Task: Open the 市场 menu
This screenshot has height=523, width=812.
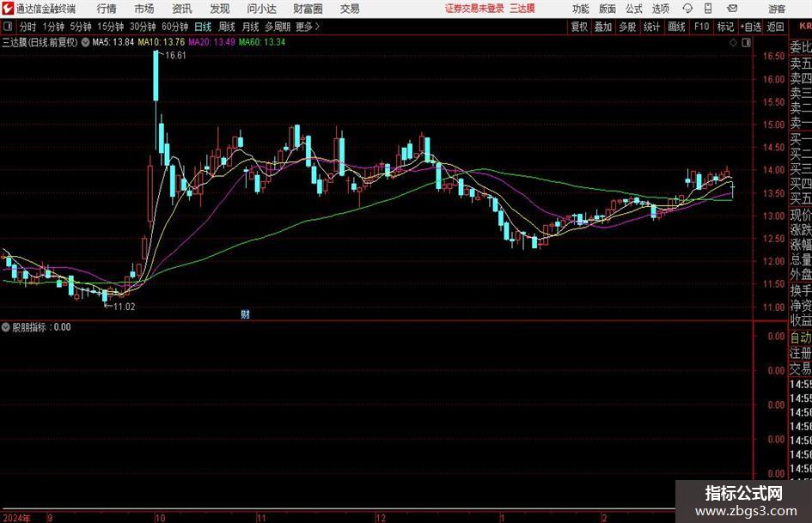Action: pos(144,9)
